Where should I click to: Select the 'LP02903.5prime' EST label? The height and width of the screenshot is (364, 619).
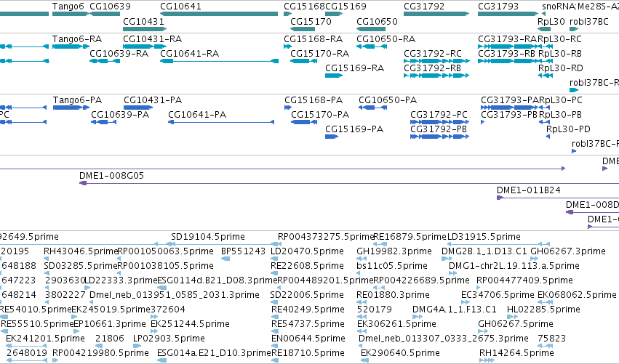(169, 339)
